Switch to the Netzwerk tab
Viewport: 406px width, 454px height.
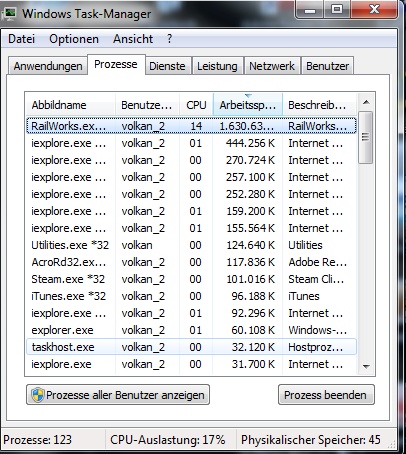(x=272, y=66)
